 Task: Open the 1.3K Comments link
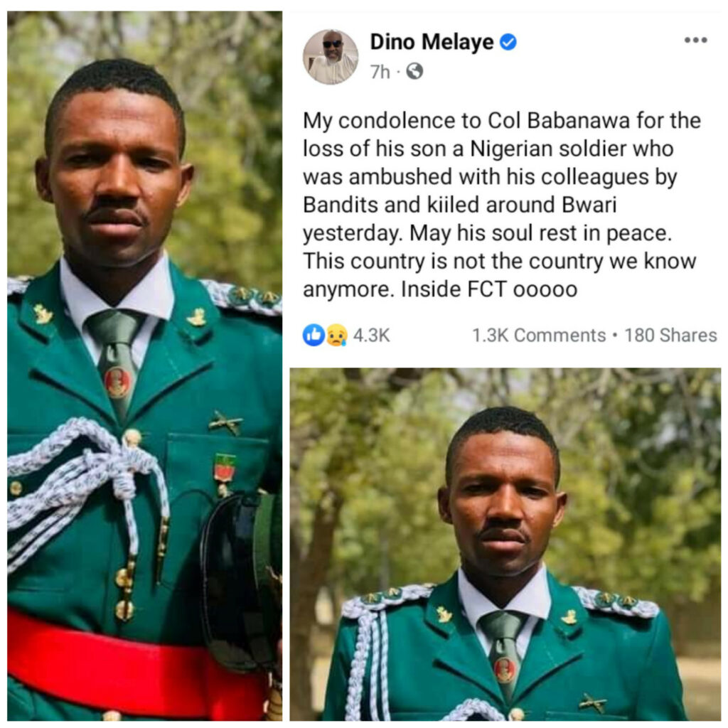[x=538, y=335]
